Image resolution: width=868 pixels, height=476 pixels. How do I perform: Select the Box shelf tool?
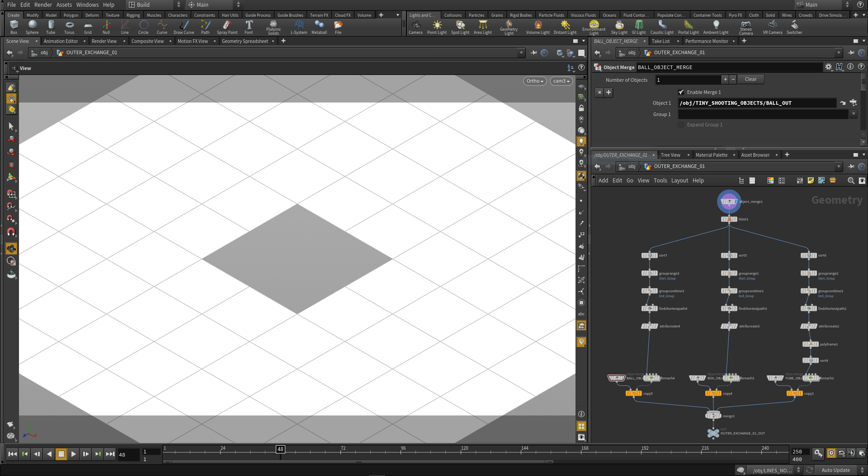pos(14,27)
